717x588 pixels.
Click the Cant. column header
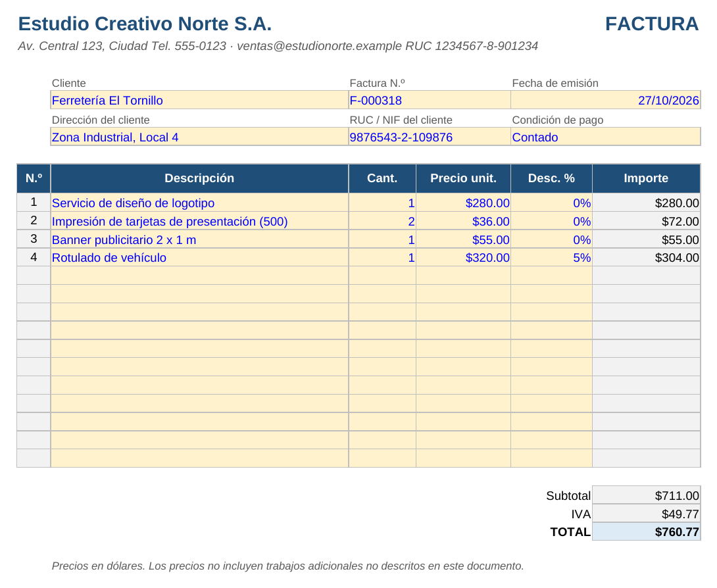click(x=382, y=178)
